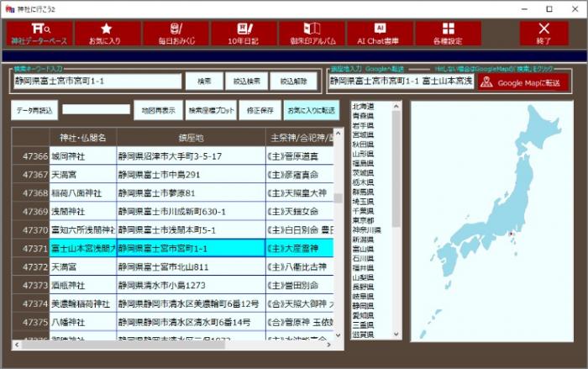Click the table's horizontal scrollbar
The image size is (588, 369).
pos(168,344)
